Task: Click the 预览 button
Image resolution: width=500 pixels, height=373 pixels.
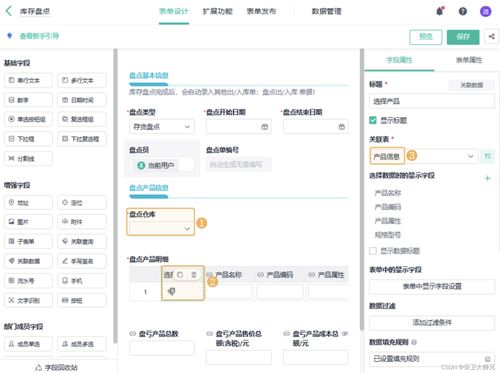Action: tap(426, 37)
